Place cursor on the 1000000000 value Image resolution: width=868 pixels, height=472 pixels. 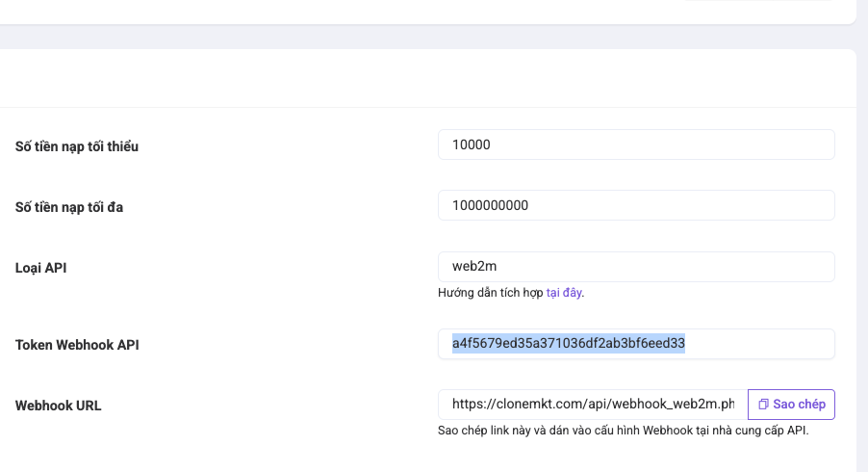[490, 205]
